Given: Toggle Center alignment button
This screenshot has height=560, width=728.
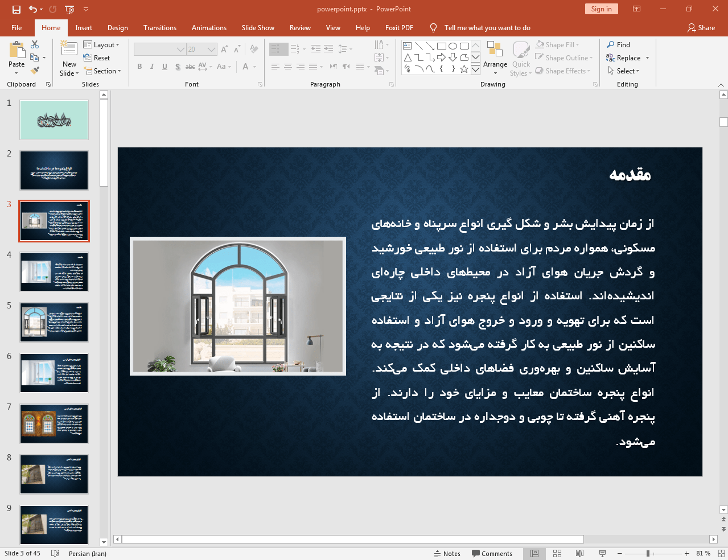Looking at the screenshot, I should coord(288,67).
